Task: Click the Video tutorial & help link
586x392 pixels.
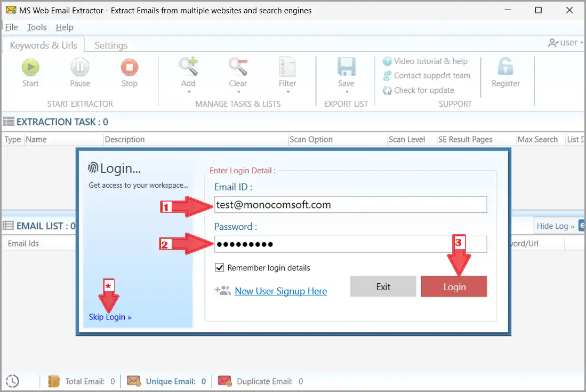Action: point(430,61)
